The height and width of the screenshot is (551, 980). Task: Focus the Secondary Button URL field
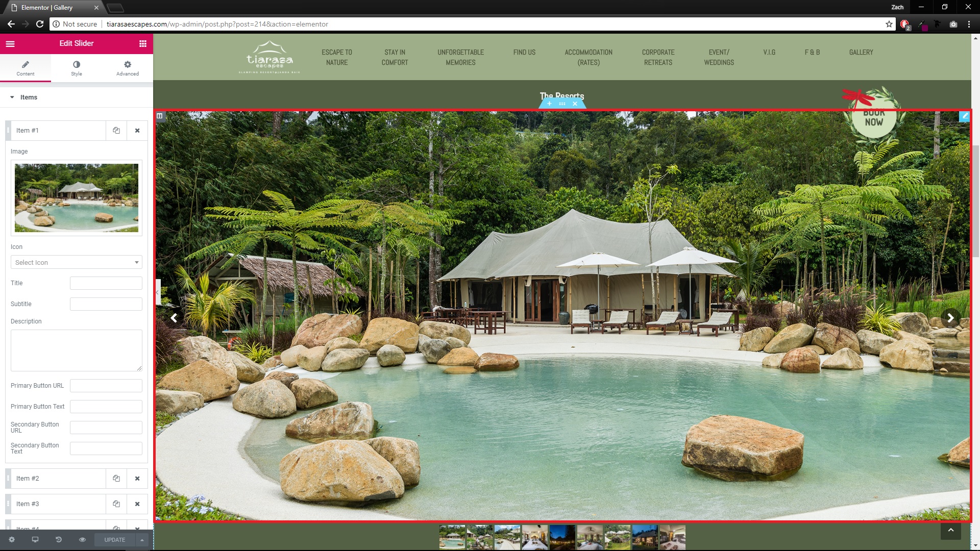click(106, 428)
